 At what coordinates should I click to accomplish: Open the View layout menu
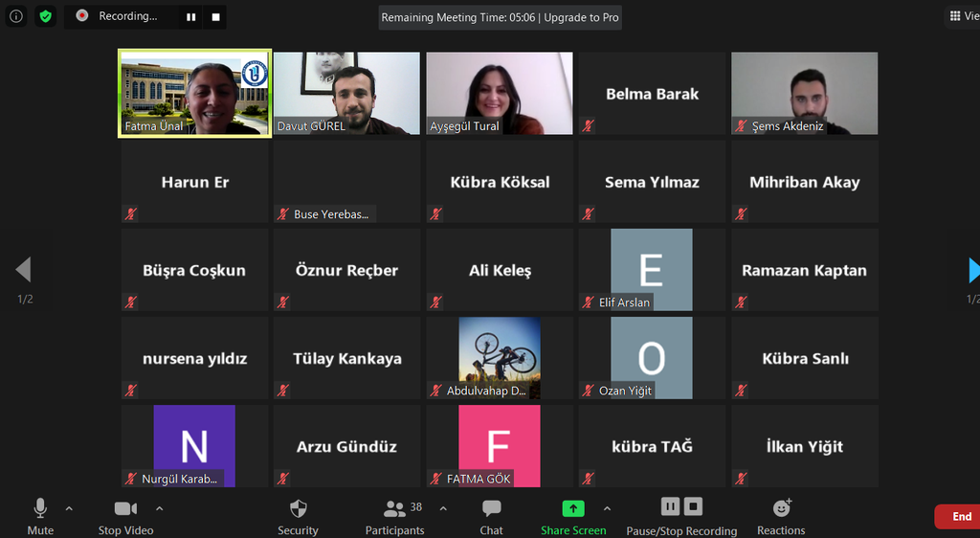[x=962, y=16]
